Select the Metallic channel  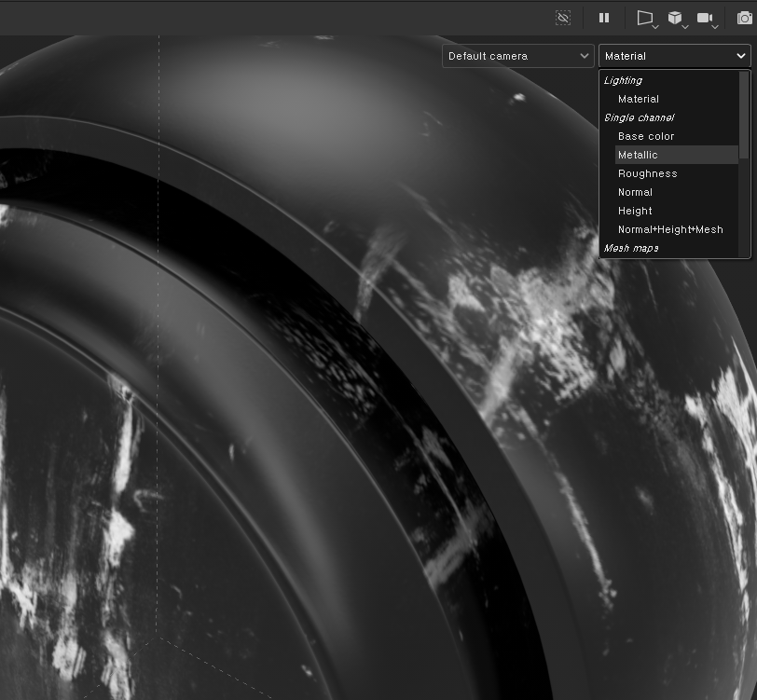coord(677,155)
